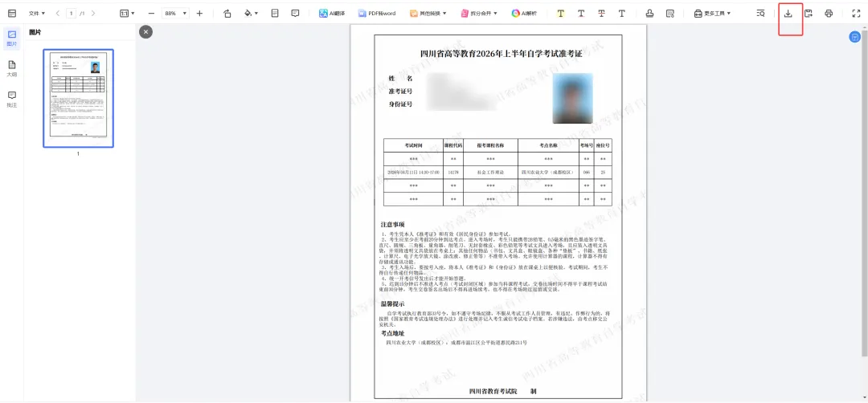Viewport: 868px width, 403px height.
Task: Rotate the page using rotate icon
Action: [227, 14]
